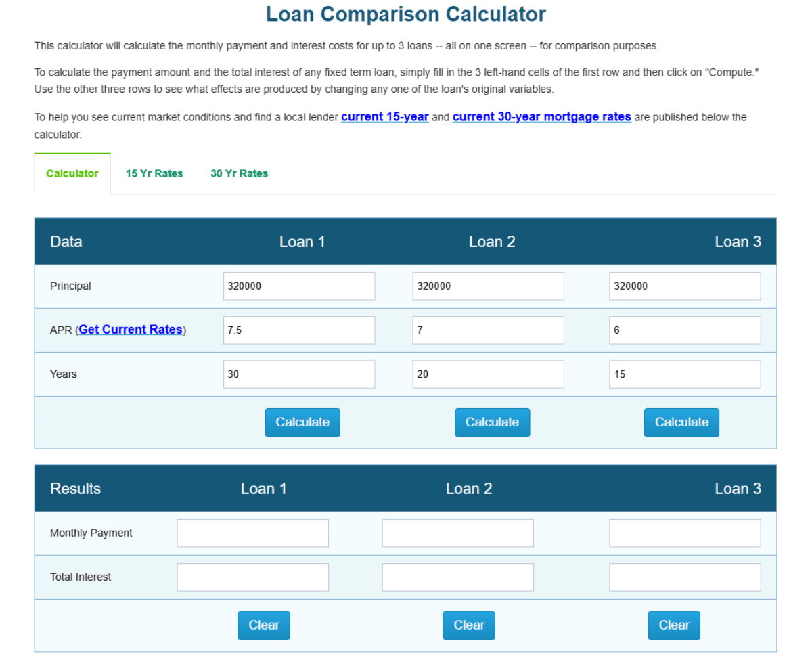Open the current 15-year rates link

(x=384, y=116)
